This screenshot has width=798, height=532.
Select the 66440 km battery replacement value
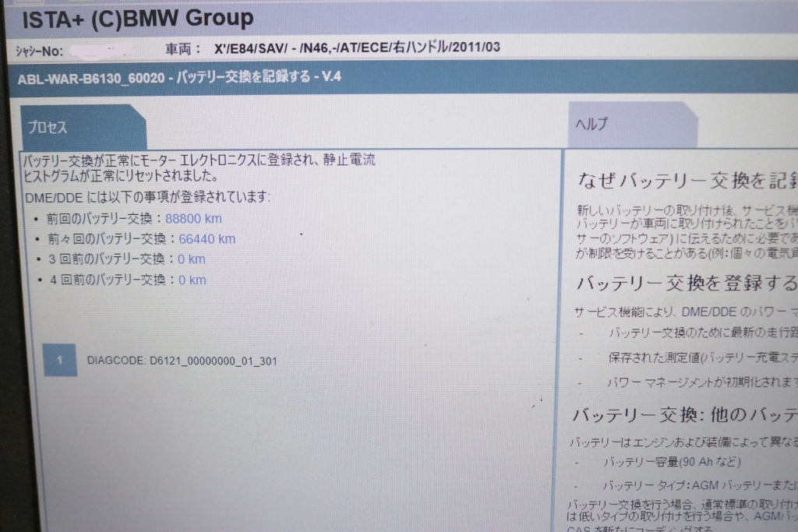pos(207,239)
